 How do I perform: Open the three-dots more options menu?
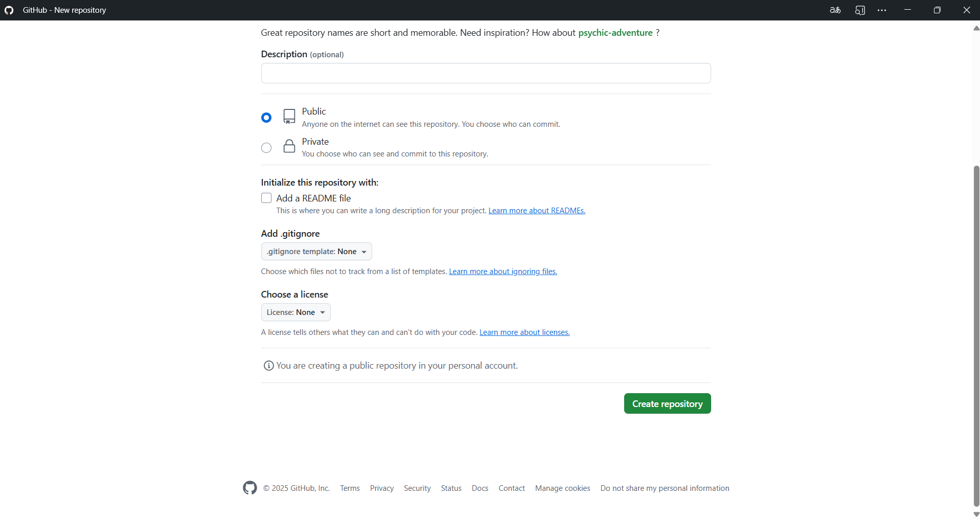pos(882,10)
